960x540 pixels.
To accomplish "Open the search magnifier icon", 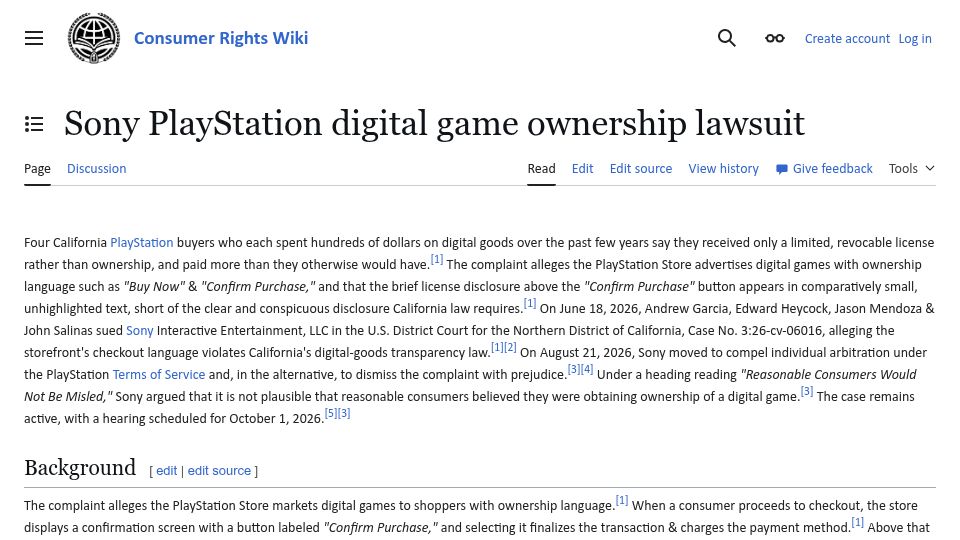I will click(726, 38).
